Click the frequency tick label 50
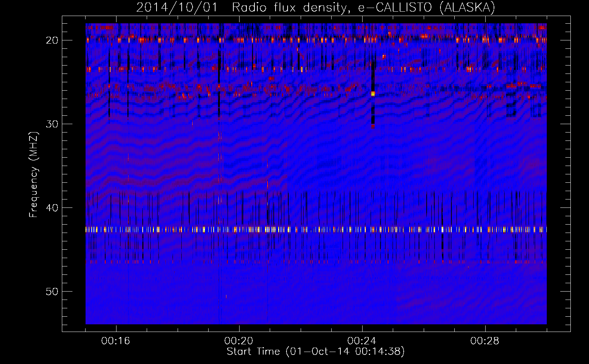The image size is (589, 364). click(52, 292)
